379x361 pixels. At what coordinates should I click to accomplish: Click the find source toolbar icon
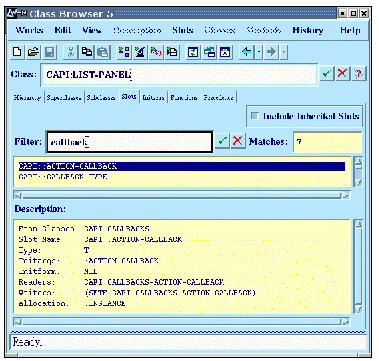[x=156, y=52]
